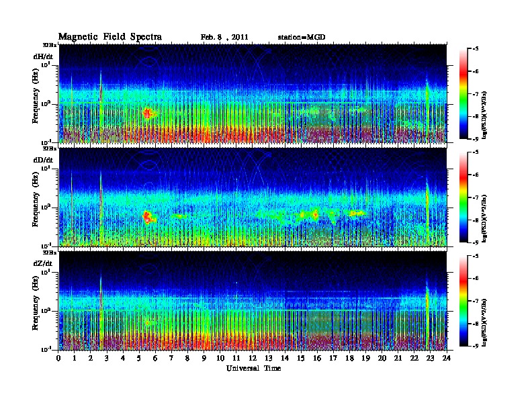Click hour "24" on the Universal Time axis
This screenshot has width=532, height=411.
point(447,358)
